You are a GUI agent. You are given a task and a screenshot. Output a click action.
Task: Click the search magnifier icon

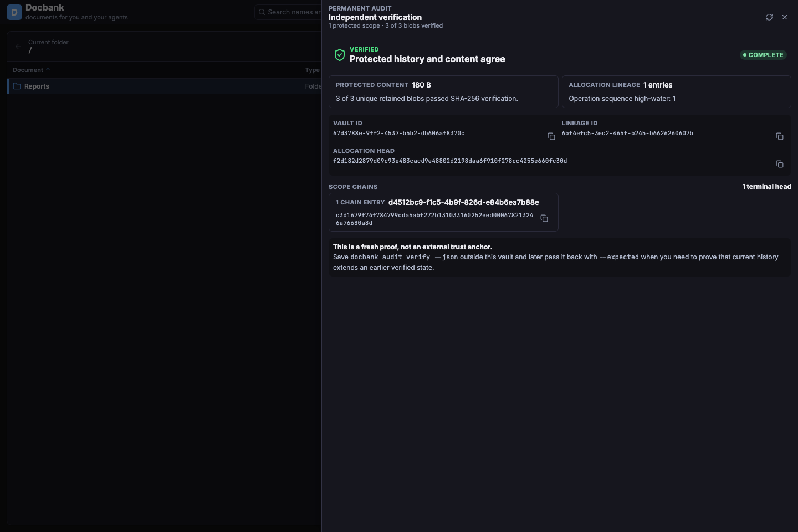point(262,12)
